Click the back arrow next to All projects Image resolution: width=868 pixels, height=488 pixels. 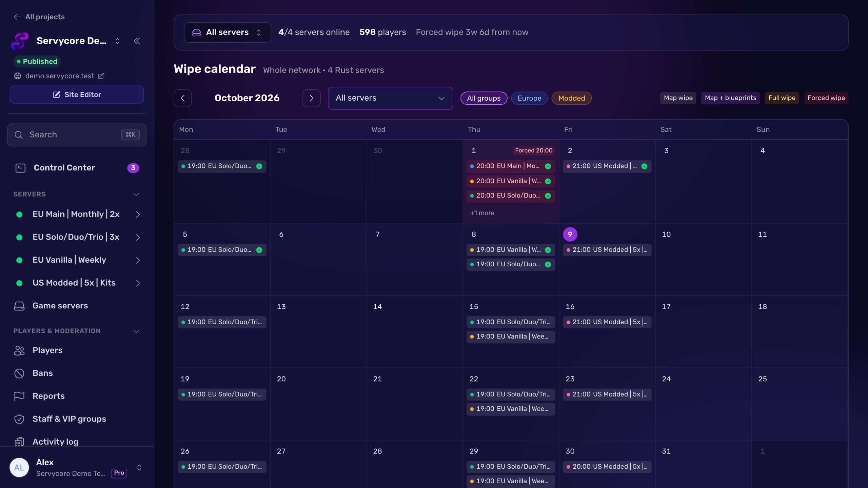tap(17, 17)
